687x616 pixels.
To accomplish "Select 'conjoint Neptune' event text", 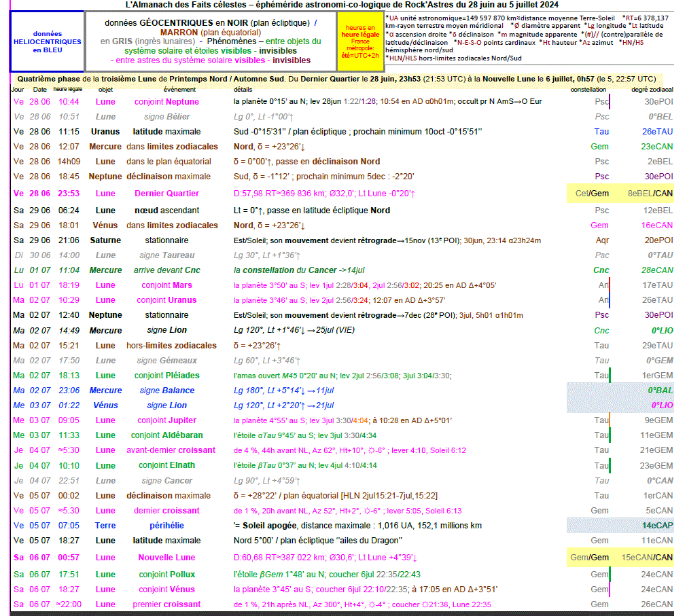I will [x=166, y=102].
